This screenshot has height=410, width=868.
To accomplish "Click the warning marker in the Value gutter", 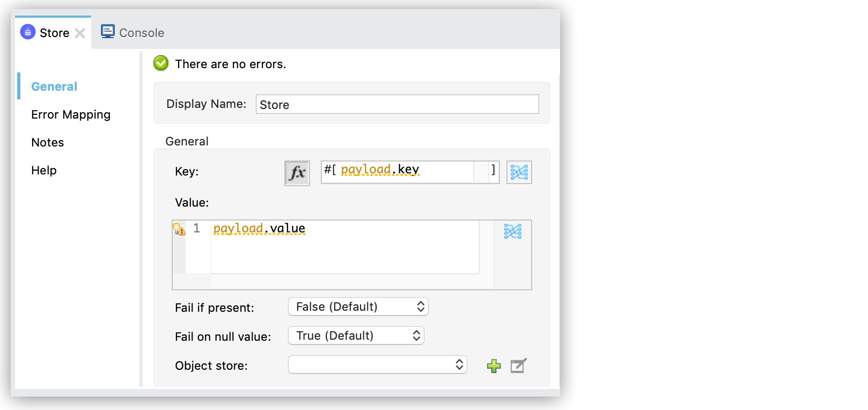I will coord(179,229).
